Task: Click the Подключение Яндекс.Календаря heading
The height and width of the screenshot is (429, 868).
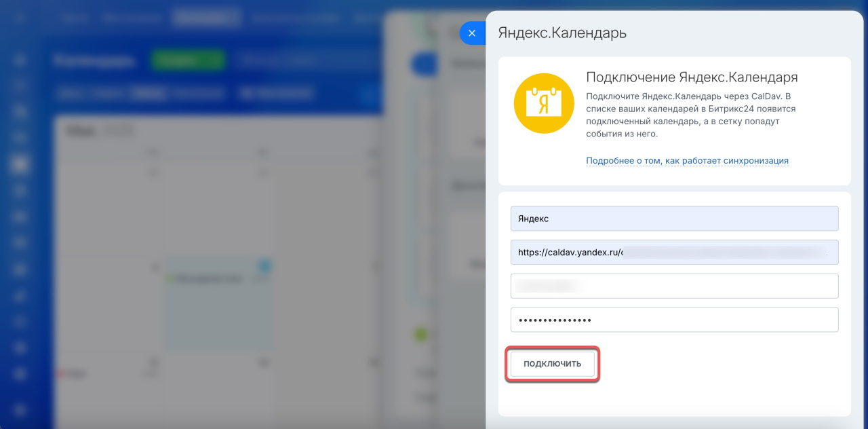Action: click(692, 77)
